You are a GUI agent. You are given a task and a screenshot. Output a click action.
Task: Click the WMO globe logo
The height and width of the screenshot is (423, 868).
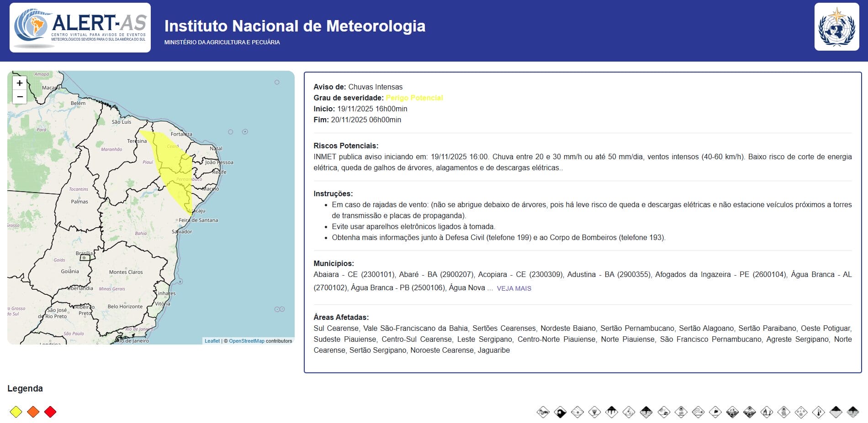point(836,26)
